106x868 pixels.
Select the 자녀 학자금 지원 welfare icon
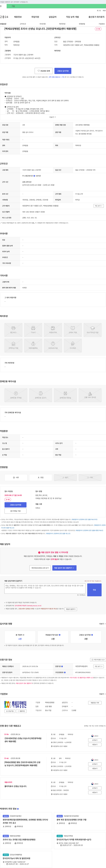(x=92, y=330)
